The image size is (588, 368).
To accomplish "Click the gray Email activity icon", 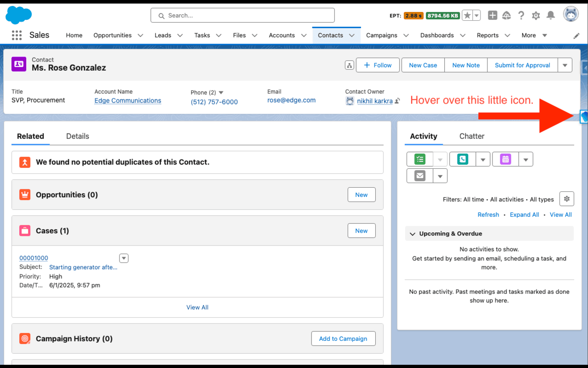I will click(420, 176).
